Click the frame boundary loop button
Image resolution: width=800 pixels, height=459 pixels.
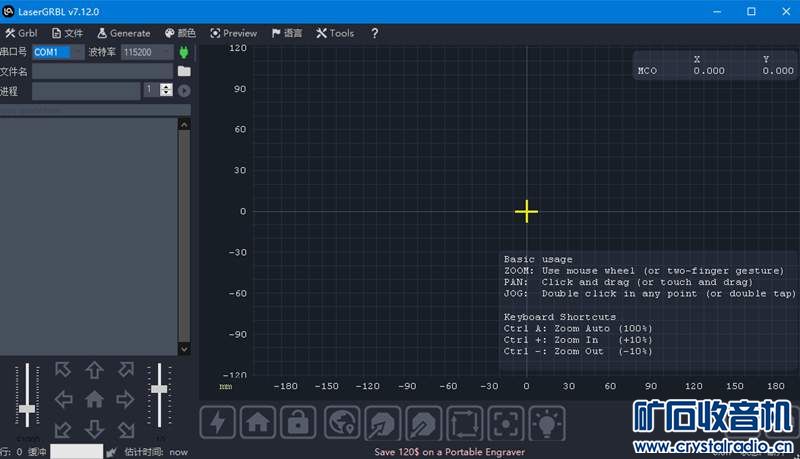pyautogui.click(x=466, y=422)
